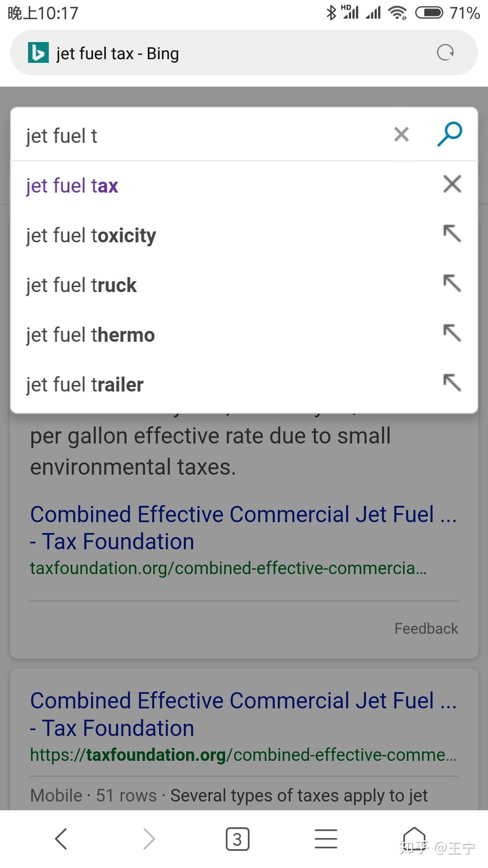
Task: Tap the magnifier search icon
Action: click(450, 134)
